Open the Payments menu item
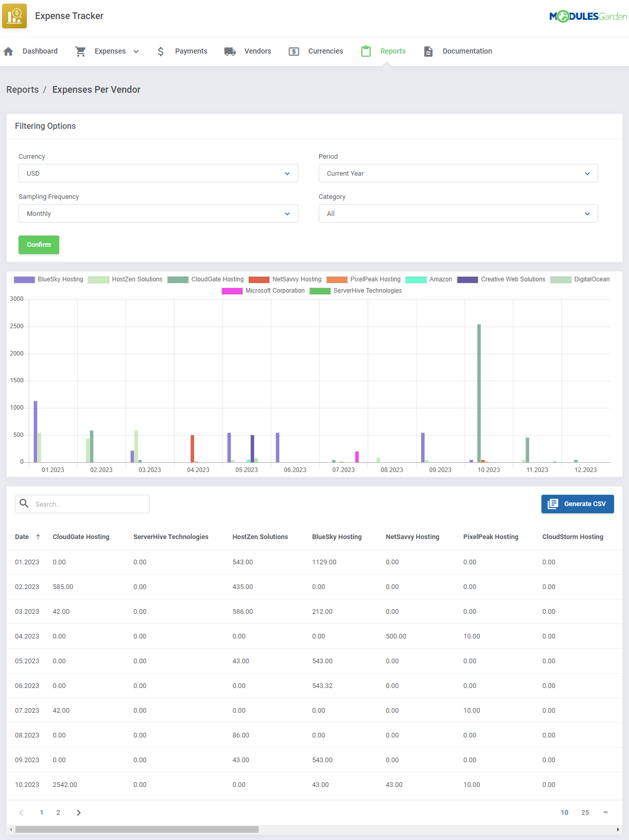 [191, 51]
